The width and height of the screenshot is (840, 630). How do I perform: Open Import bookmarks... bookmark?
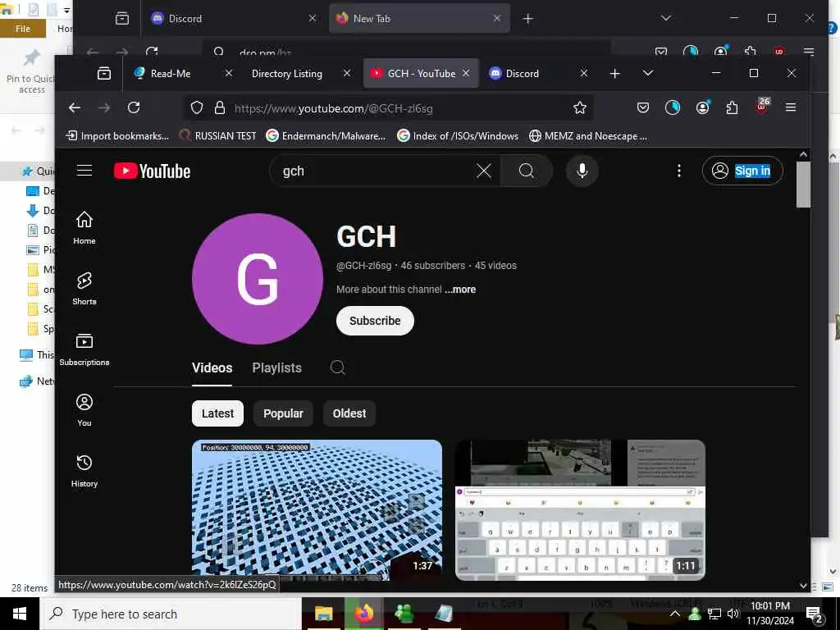tap(117, 136)
